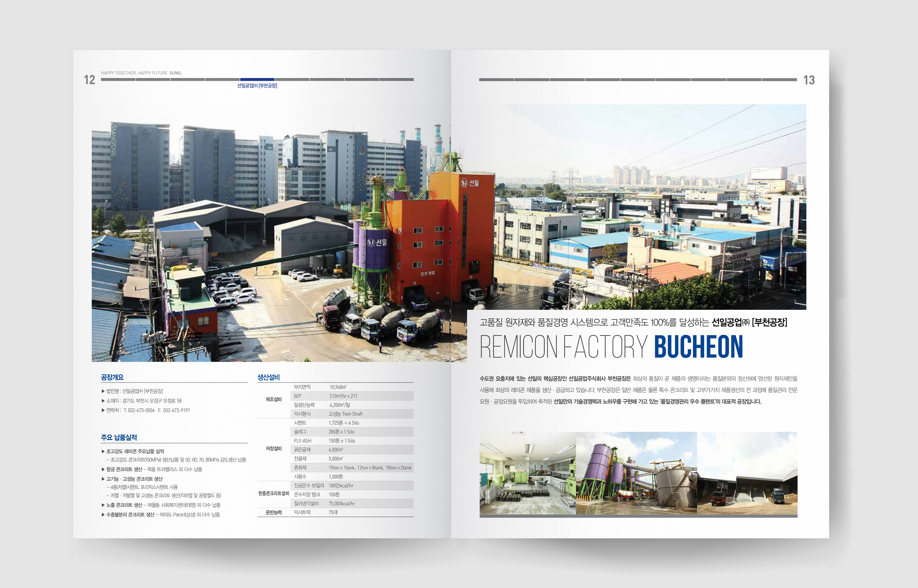This screenshot has width=918, height=588.
Task: Click the '생산설비' section heading
Action: click(x=269, y=377)
